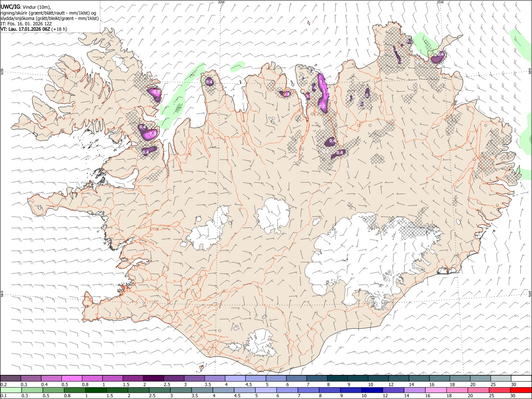Click the 0.9 value in the western purple patch

click(153, 134)
